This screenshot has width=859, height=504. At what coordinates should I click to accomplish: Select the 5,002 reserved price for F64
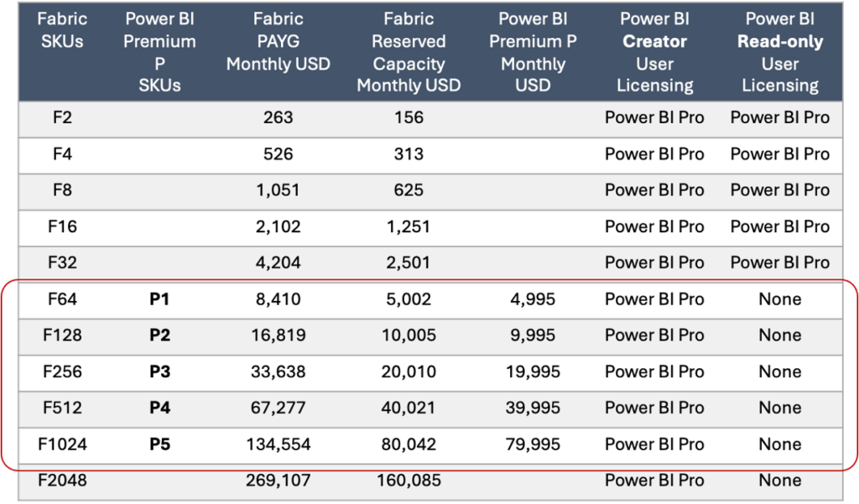(409, 299)
